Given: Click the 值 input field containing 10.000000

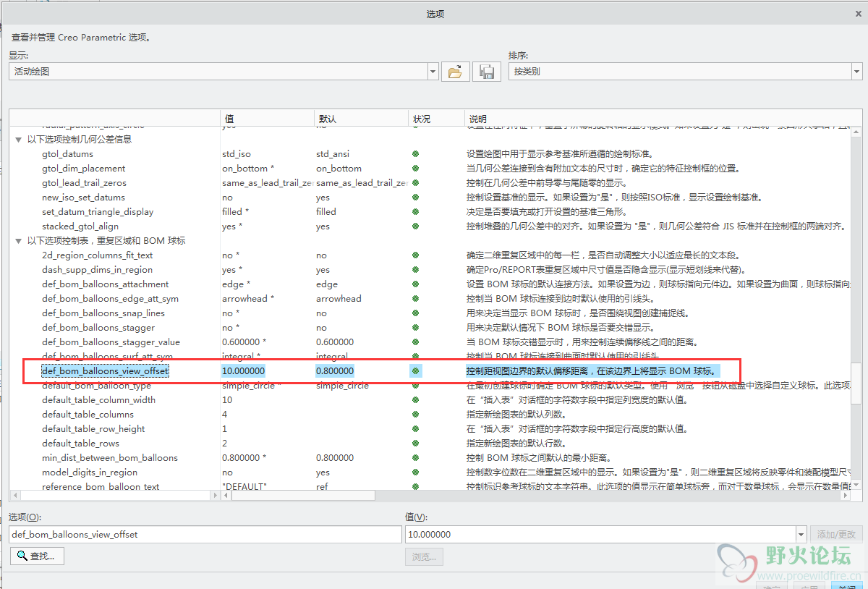Looking at the screenshot, I should tap(600, 535).
